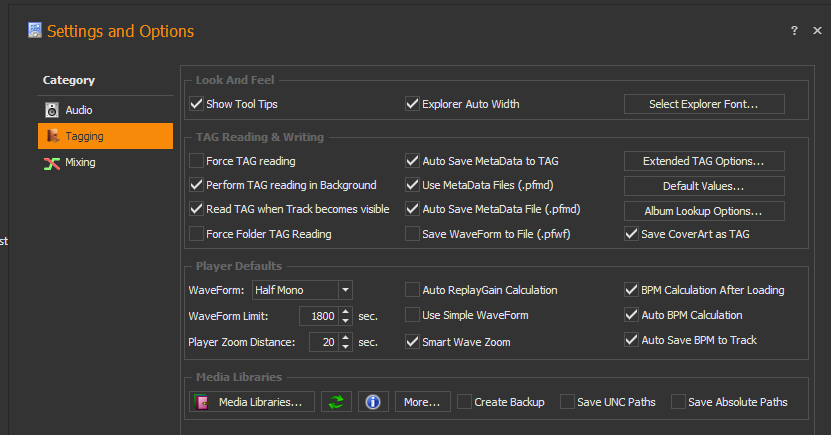Decrease Player Zoom Distance value
Viewport: 831px width, 435px height.
point(346,347)
